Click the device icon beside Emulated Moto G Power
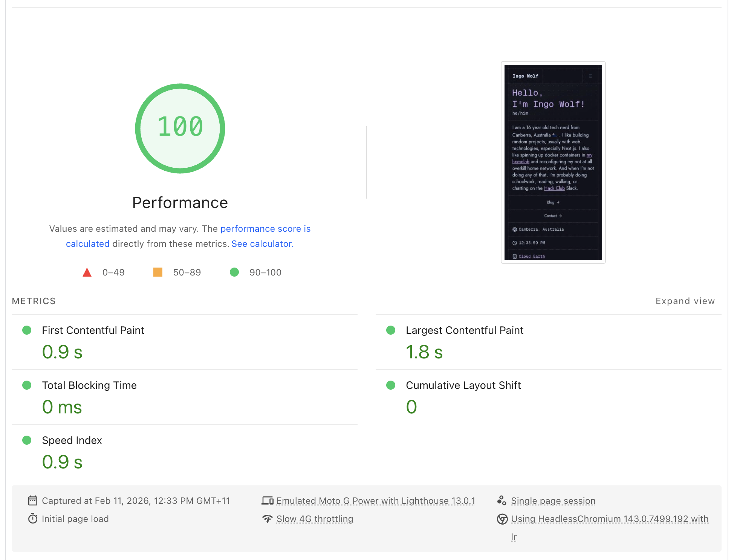This screenshot has height=560, width=737. [x=267, y=500]
